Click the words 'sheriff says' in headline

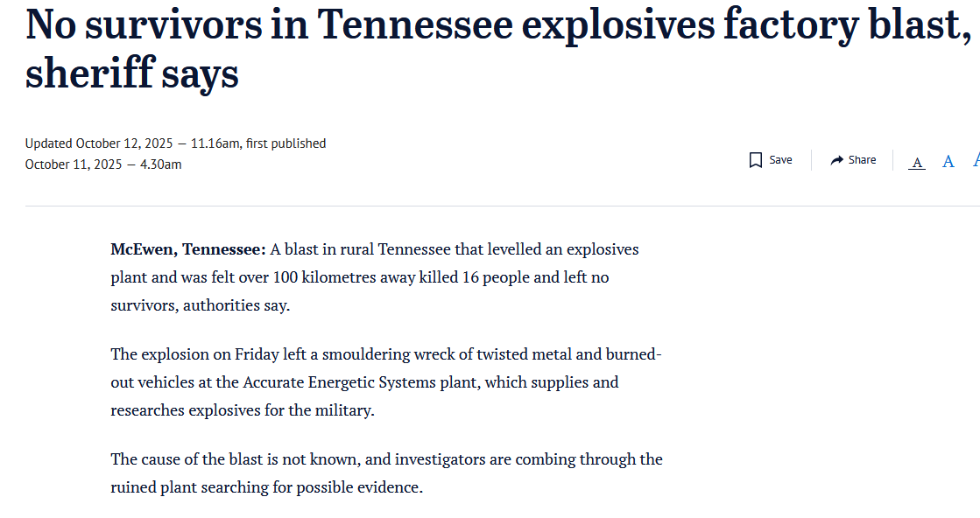click(132, 73)
